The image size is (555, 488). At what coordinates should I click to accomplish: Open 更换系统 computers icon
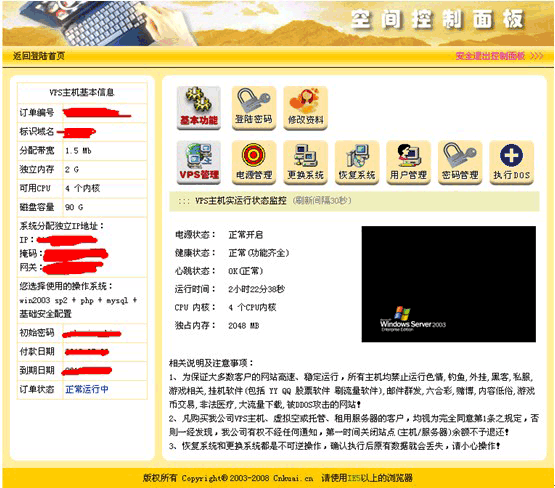(305, 162)
